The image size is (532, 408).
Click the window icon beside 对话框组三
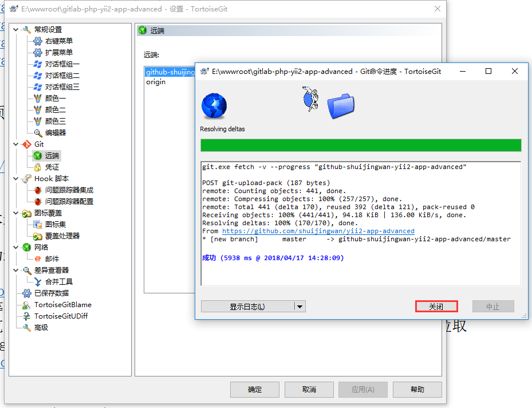pos(38,87)
